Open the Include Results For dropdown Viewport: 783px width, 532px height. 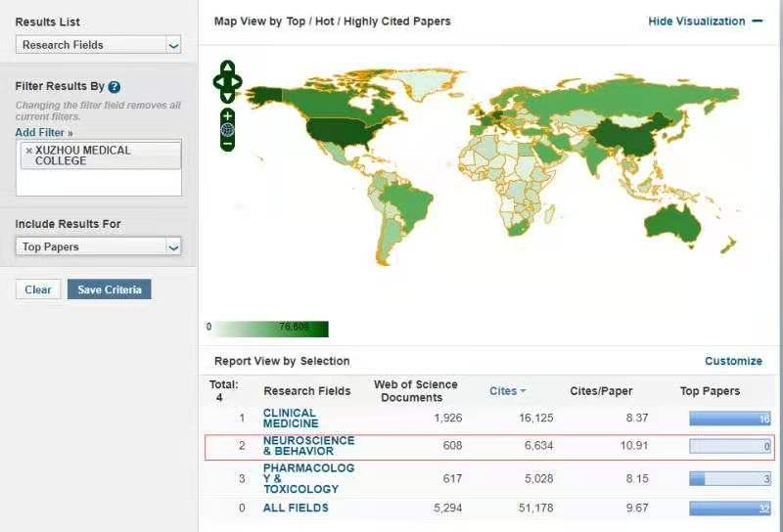(99, 247)
